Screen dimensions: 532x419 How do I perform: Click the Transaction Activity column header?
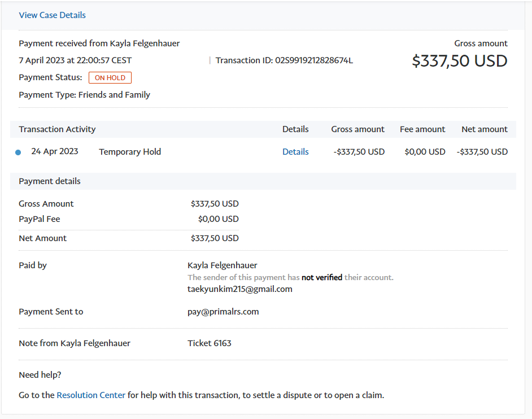point(57,129)
